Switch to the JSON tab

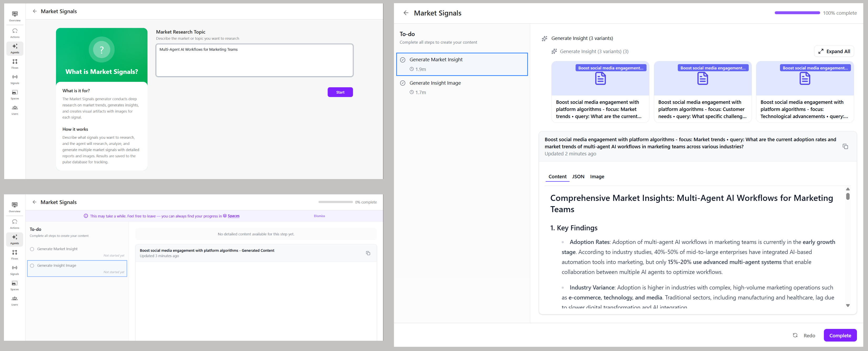[578, 177]
